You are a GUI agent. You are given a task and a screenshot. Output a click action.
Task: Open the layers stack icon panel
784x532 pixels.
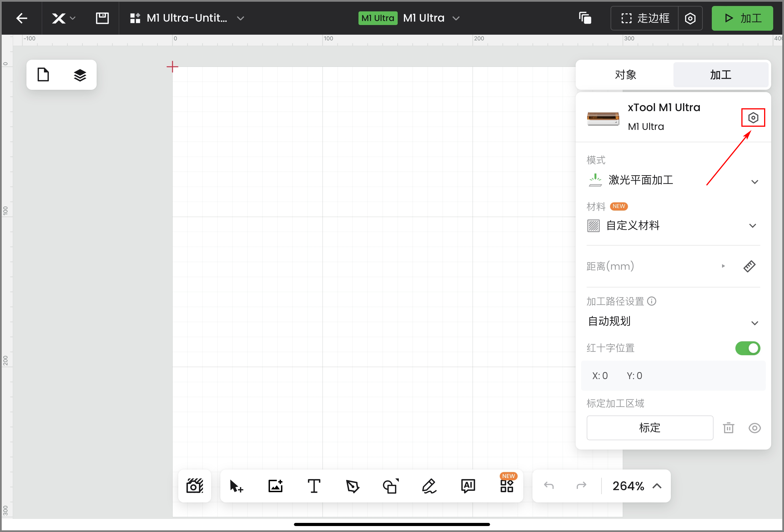80,75
